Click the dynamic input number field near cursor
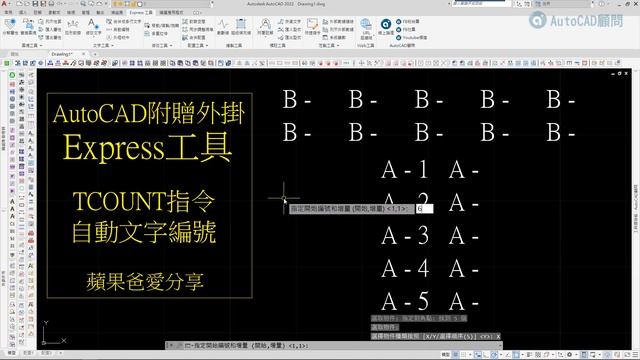 [424, 209]
